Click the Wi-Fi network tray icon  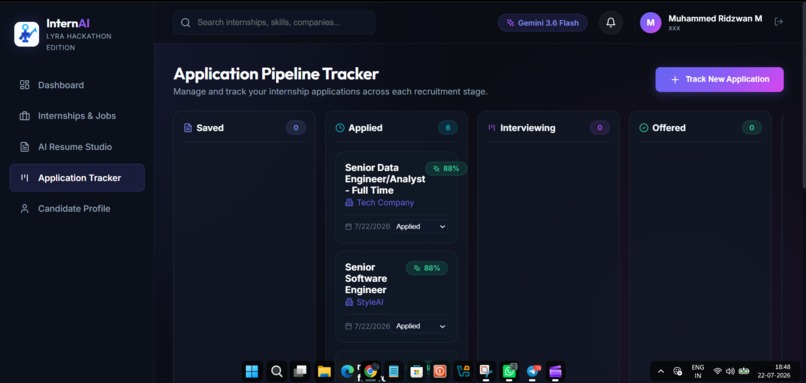click(x=717, y=371)
